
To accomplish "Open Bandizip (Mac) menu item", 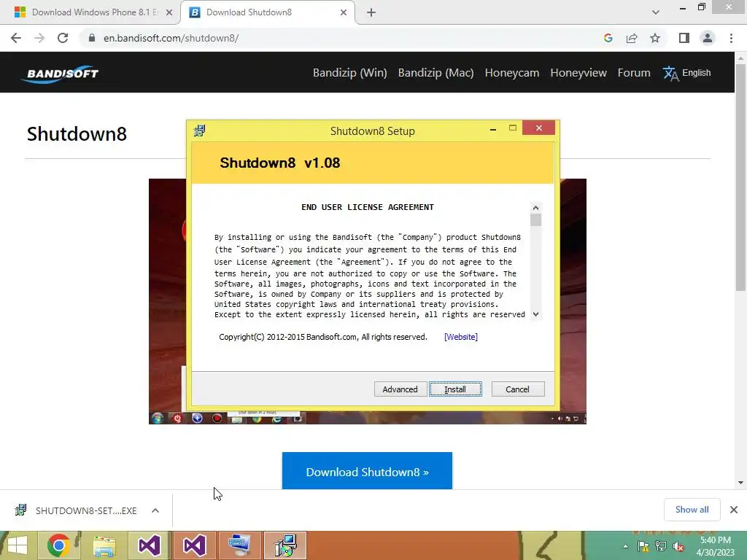I will (x=436, y=73).
